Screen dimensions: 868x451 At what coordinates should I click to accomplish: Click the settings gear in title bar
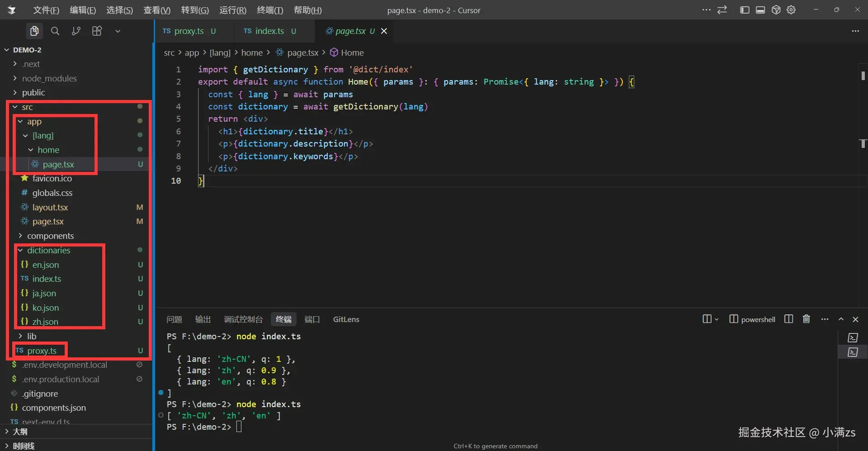pyautogui.click(x=791, y=10)
